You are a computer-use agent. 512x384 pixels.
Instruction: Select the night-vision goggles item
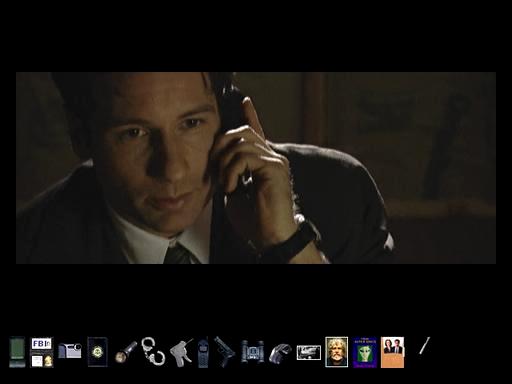pos(280,353)
